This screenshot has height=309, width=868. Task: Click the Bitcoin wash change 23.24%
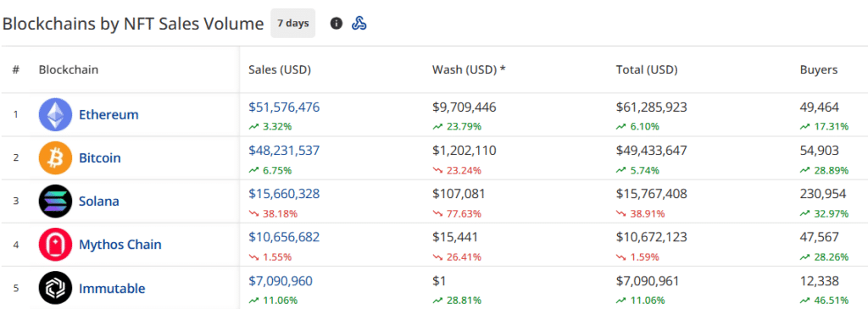464,170
